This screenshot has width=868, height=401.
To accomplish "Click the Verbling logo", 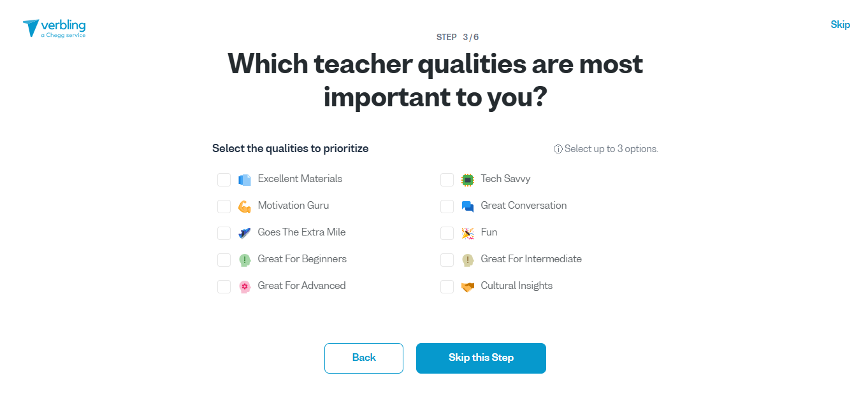I will coord(54,28).
